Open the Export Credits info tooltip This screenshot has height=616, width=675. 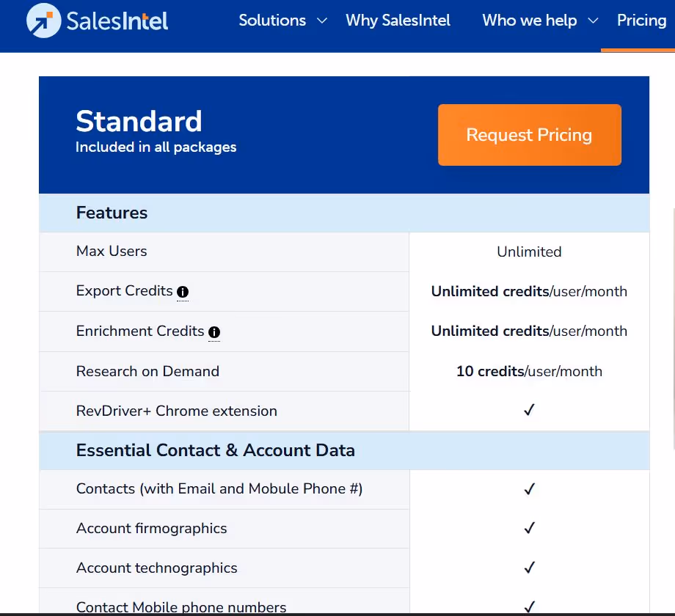(x=182, y=293)
